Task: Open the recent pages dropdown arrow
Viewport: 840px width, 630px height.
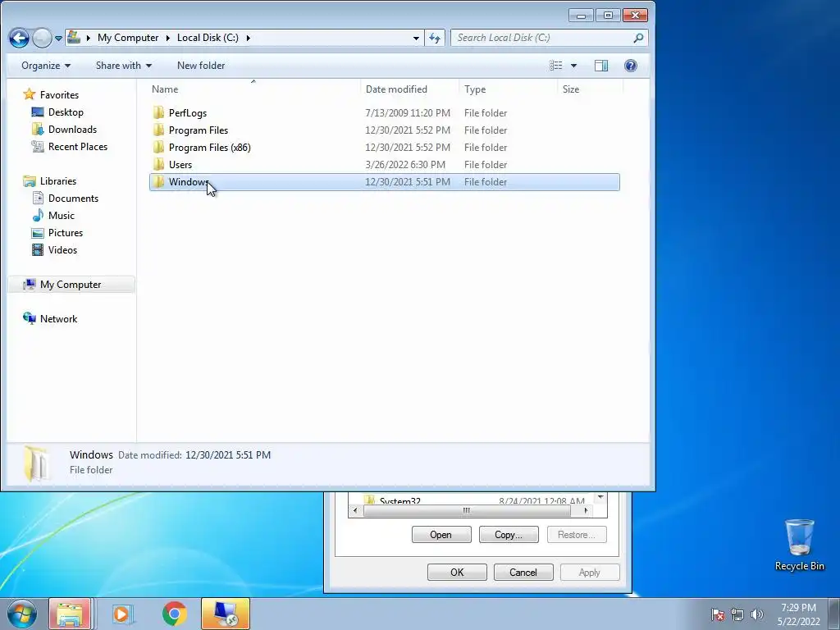Action: tap(58, 39)
